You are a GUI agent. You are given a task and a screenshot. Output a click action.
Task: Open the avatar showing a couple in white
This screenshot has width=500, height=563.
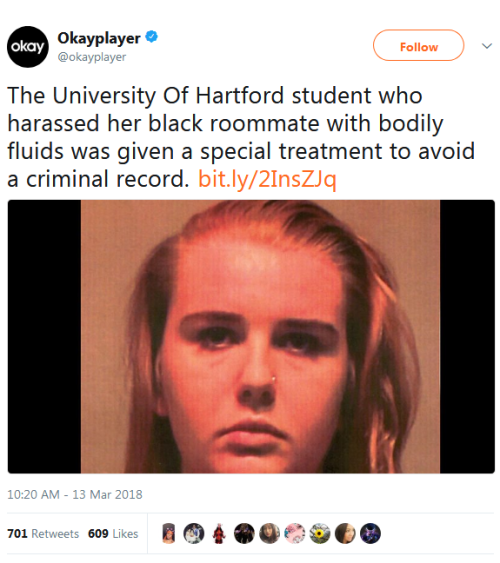(x=194, y=533)
